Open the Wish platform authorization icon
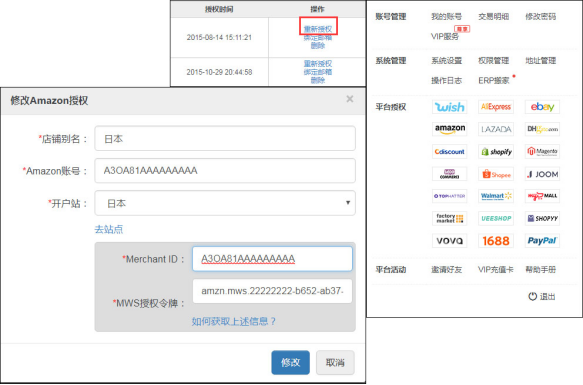Image resolution: width=583 pixels, height=385 pixels. tap(450, 107)
